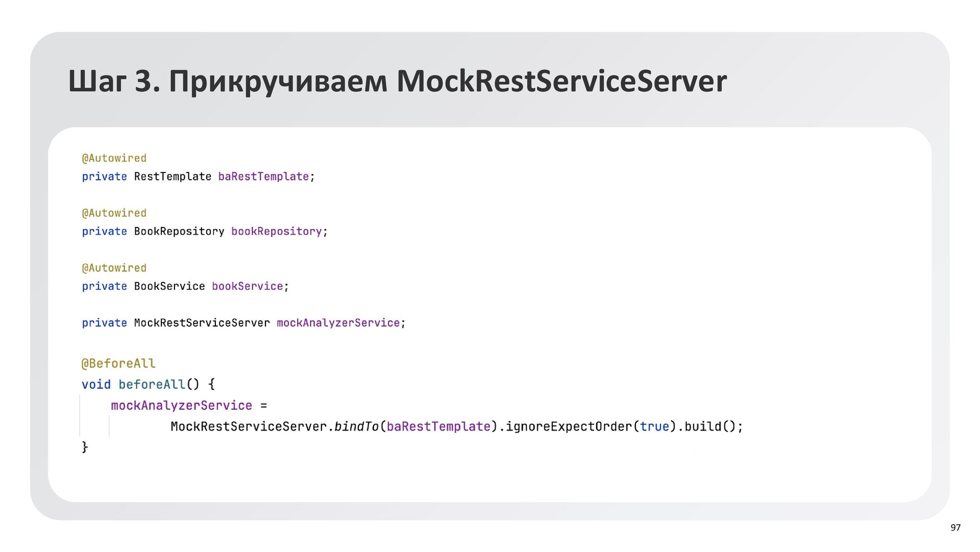This screenshot has width=980, height=552.
Task: Click the bookRepository field variable
Action: (x=276, y=232)
